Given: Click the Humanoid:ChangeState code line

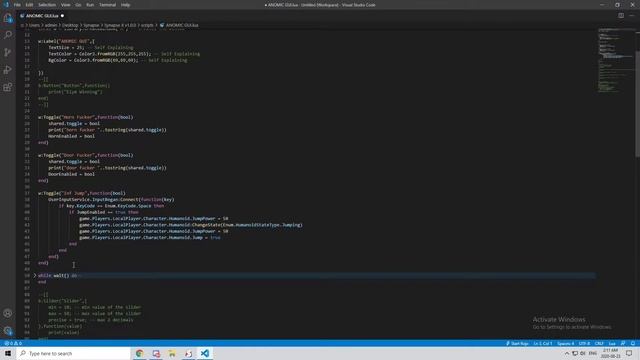Looking at the screenshot, I should pos(191,225).
